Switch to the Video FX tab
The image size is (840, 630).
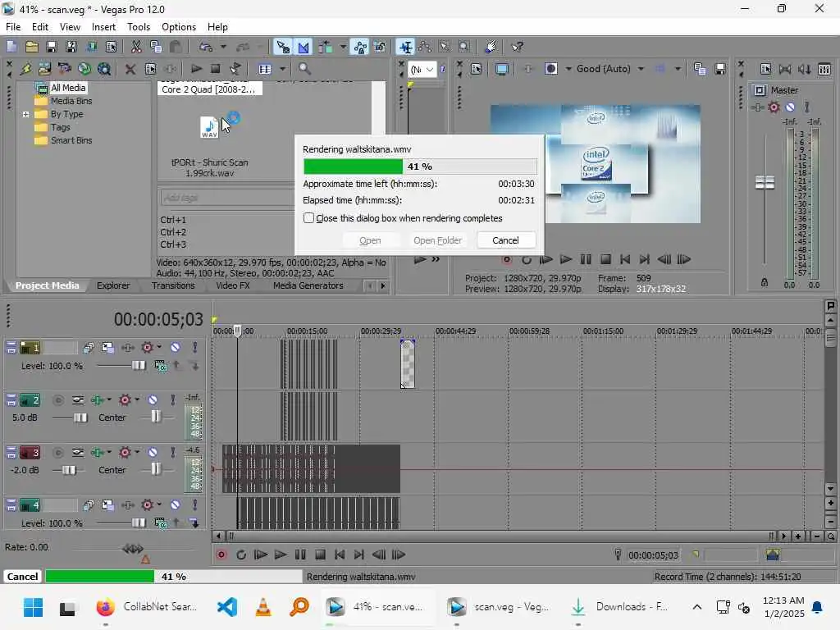coord(232,285)
